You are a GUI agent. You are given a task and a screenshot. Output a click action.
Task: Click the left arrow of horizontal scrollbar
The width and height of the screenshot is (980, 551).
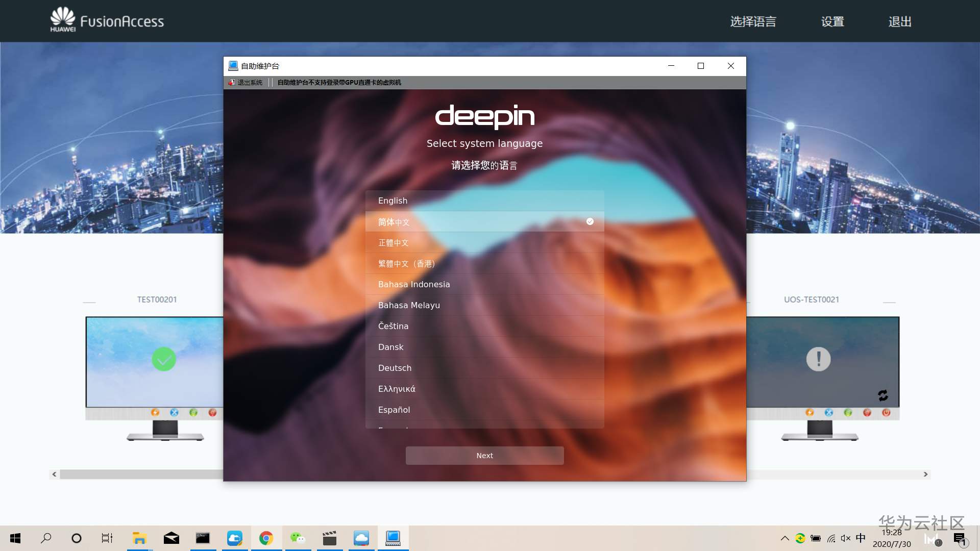tap(54, 474)
